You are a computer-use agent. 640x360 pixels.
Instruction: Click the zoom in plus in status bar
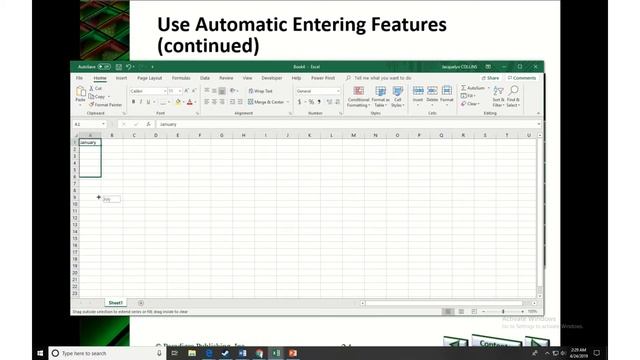click(x=522, y=311)
